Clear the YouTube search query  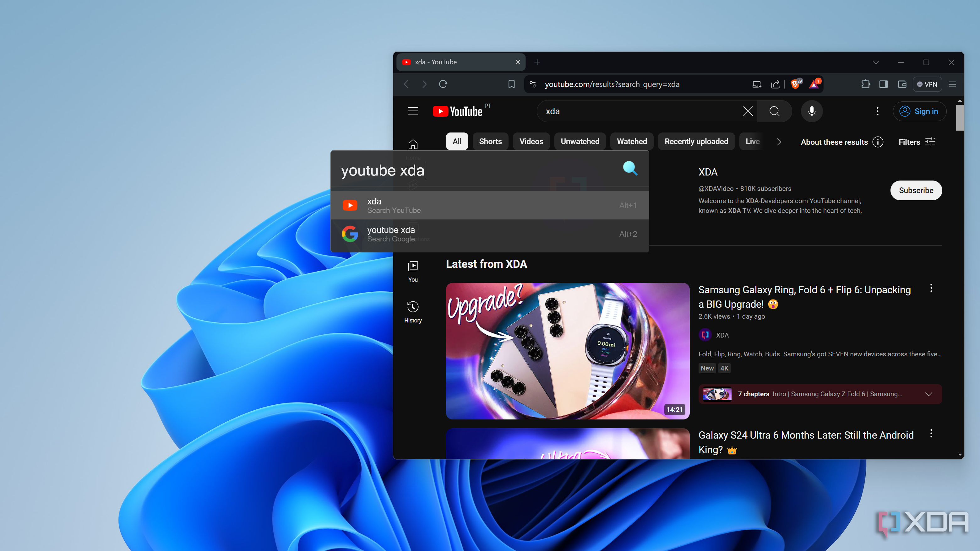748,111
